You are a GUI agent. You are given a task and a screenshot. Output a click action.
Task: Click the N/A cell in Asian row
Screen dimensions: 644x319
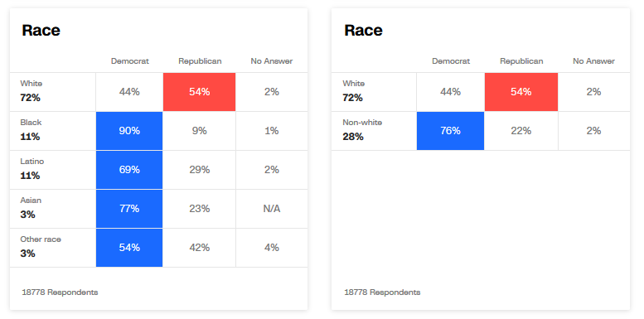272,209
